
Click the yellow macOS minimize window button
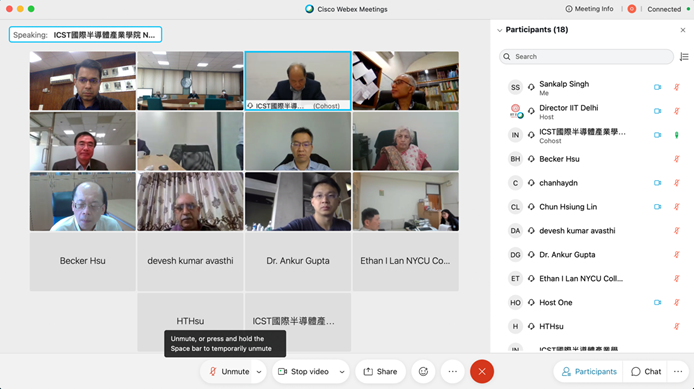tap(20, 9)
